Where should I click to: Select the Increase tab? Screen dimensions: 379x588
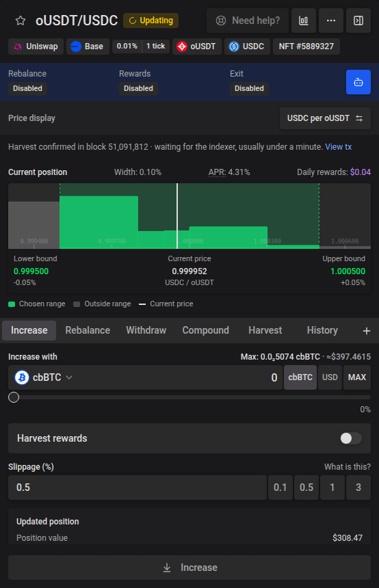point(29,330)
